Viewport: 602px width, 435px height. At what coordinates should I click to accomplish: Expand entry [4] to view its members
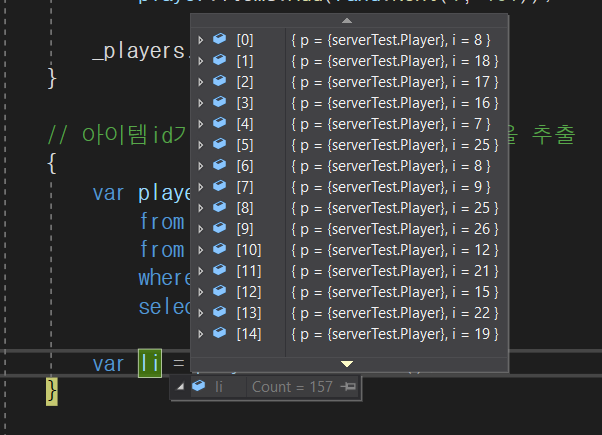[201, 124]
